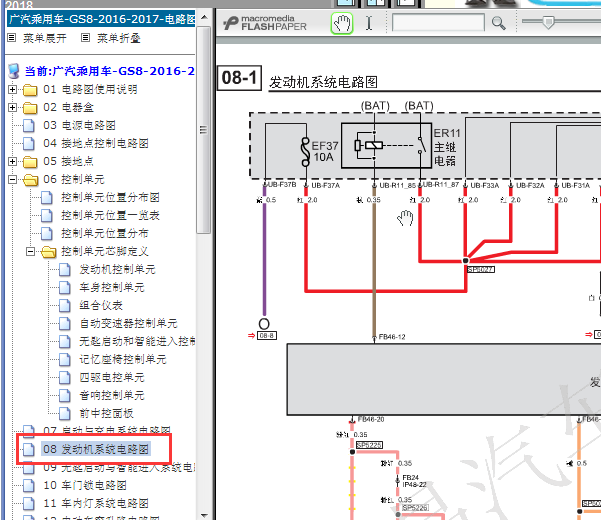This screenshot has height=520, width=601.
Task: Click the FlashPaper search text field
Action: pos(438,22)
